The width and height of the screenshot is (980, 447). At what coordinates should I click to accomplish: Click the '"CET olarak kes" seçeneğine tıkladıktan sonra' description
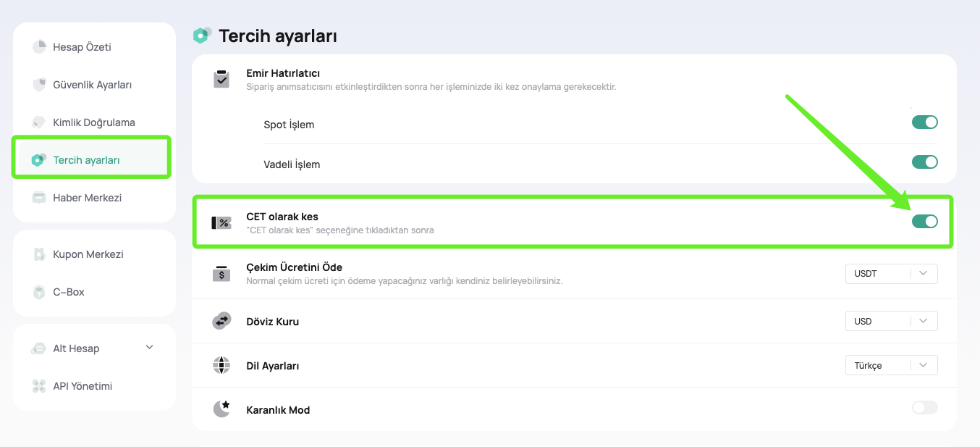click(x=340, y=230)
